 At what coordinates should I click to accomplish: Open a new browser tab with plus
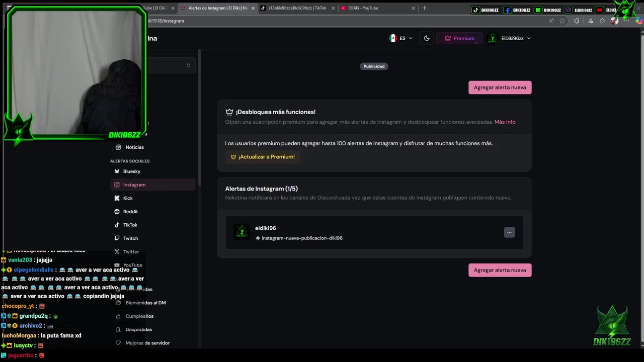(x=424, y=8)
